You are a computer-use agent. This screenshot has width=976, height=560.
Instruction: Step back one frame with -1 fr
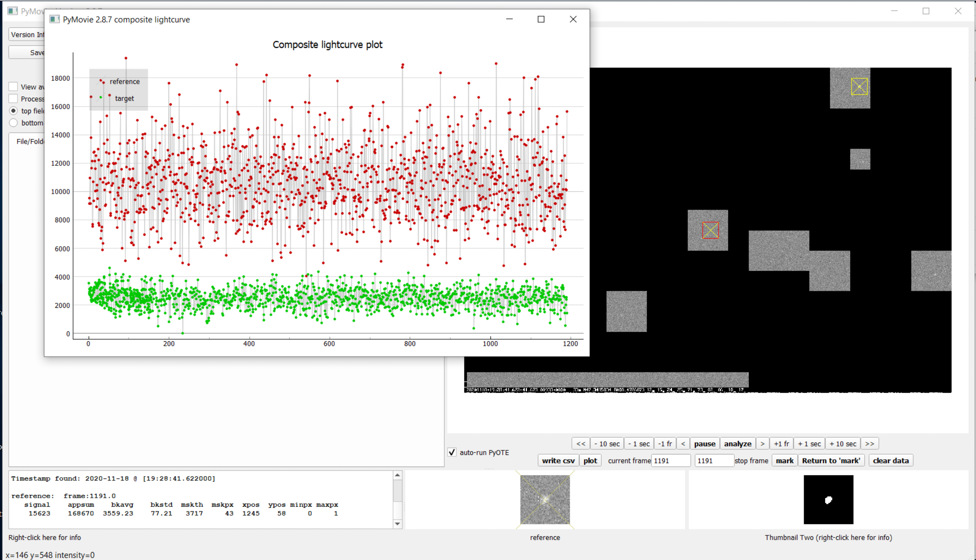click(665, 444)
